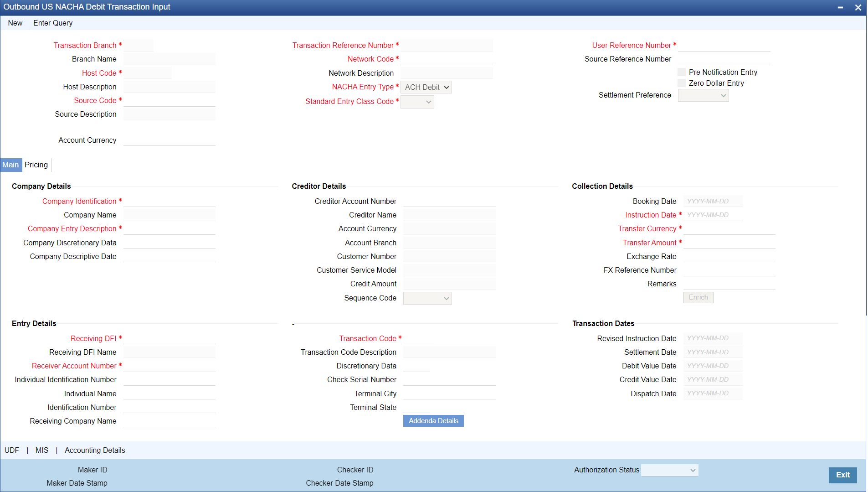Expand the Sequence Code dropdown
Image resolution: width=868 pixels, height=492 pixels.
point(427,298)
